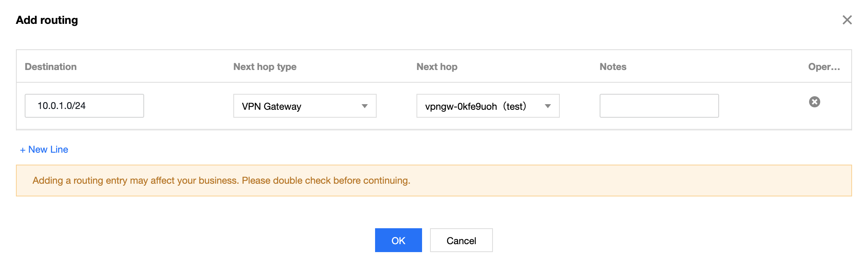The width and height of the screenshot is (868, 268).
Task: Click 'Please double check before continuing' text
Action: coord(326,181)
